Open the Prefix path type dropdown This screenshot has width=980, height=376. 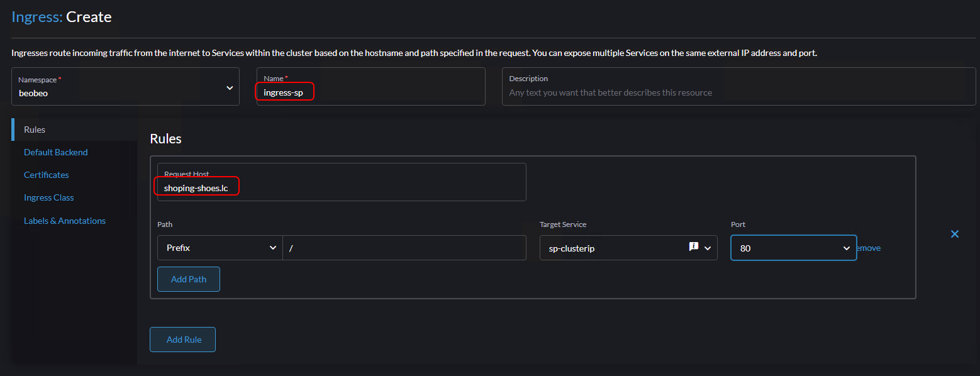[x=219, y=248]
